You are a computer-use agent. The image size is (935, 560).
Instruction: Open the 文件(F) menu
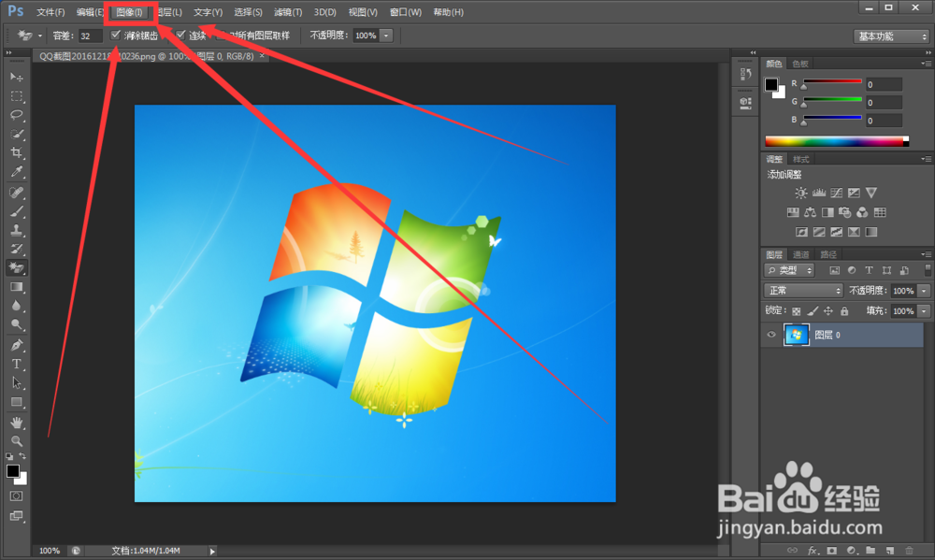point(50,12)
